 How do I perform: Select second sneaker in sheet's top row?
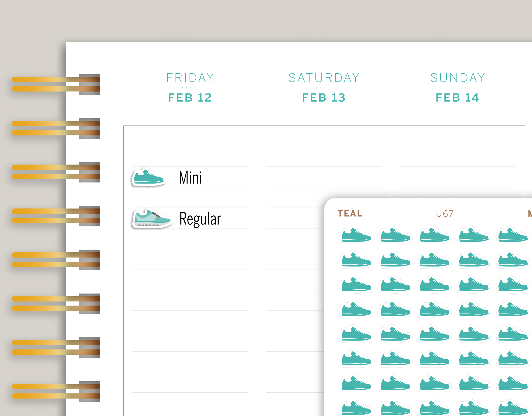(x=395, y=235)
